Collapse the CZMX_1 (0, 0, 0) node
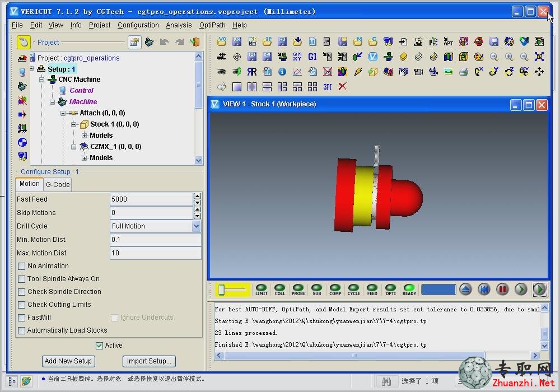 [73, 147]
